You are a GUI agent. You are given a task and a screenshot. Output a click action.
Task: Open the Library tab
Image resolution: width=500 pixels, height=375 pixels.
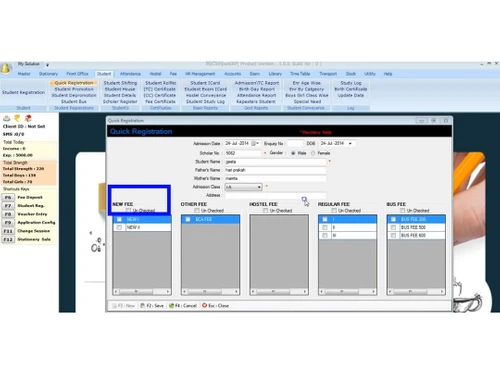(x=275, y=74)
